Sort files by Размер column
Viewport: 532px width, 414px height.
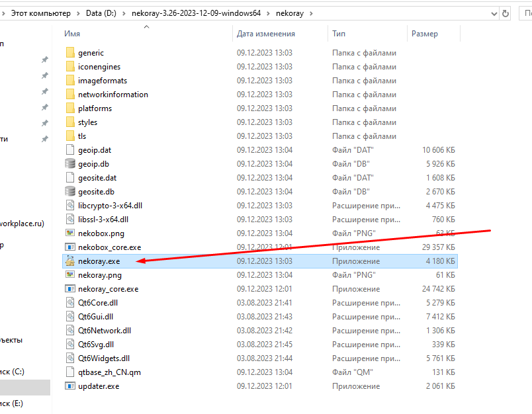tap(425, 34)
